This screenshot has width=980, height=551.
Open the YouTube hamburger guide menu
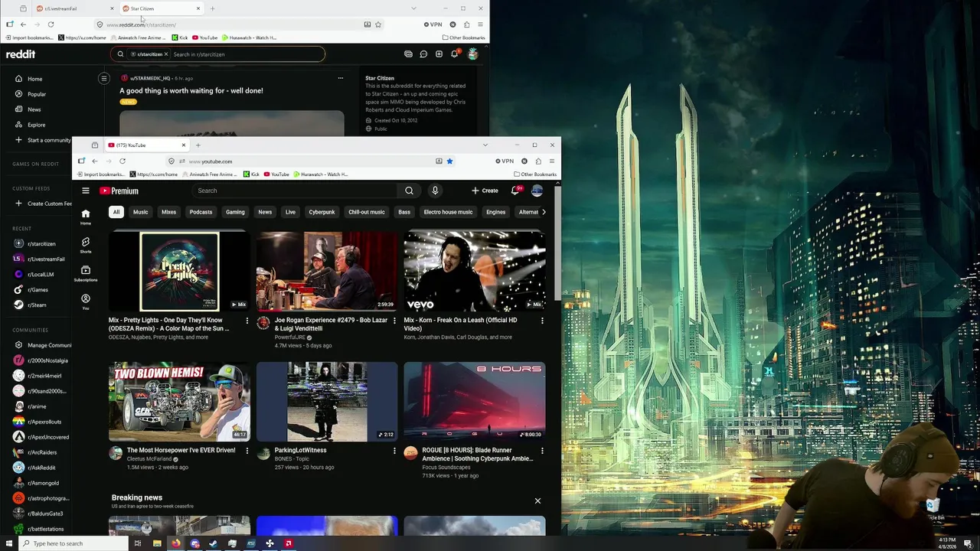coord(86,191)
